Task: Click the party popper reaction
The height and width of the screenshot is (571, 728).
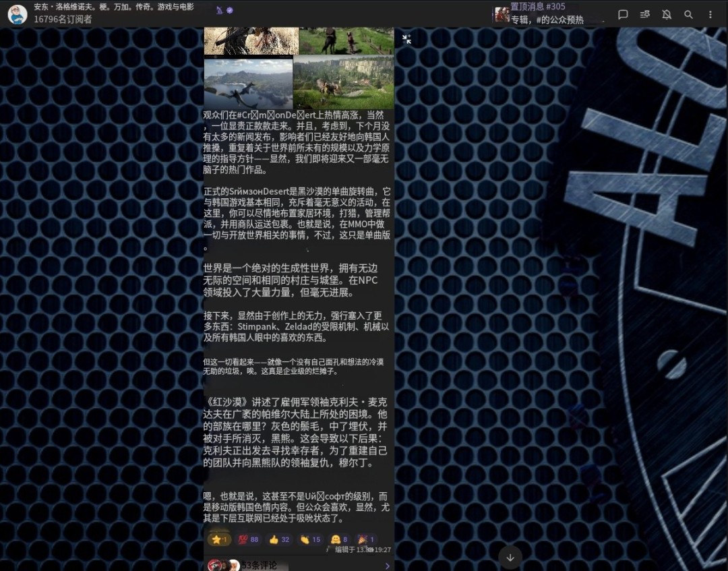Action: tap(366, 539)
